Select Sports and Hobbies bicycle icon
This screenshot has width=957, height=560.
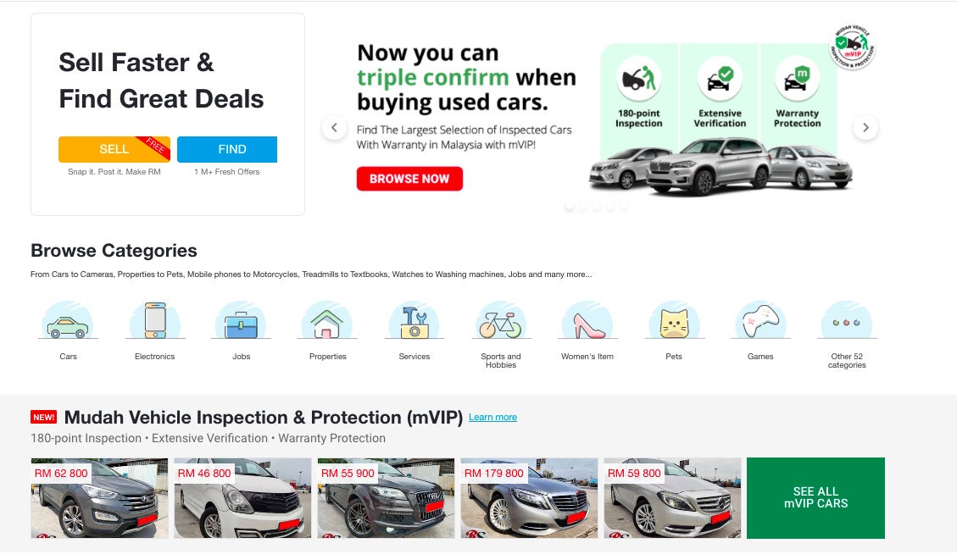coord(500,321)
